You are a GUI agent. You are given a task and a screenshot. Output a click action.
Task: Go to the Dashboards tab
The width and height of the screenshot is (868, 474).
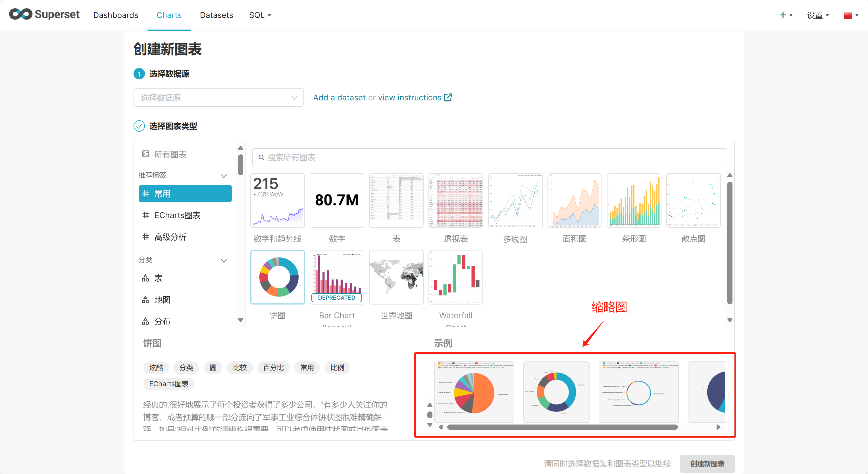coord(116,15)
